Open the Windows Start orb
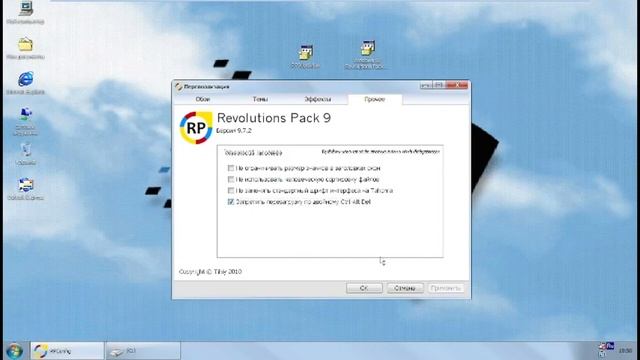640x360 pixels. click(14, 351)
